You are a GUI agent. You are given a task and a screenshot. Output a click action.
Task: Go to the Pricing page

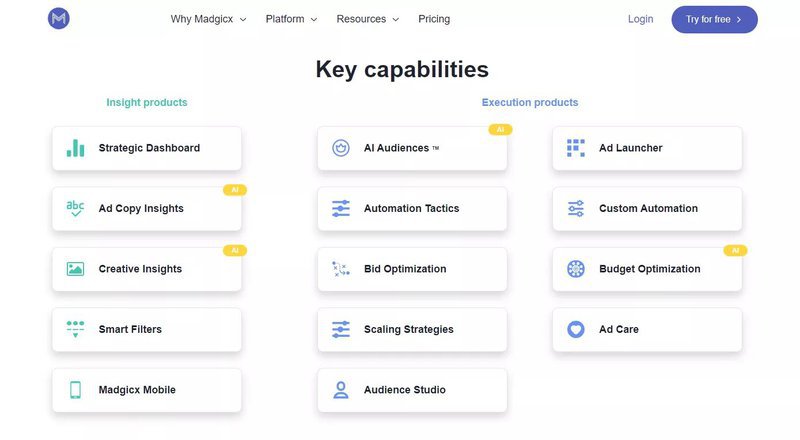tap(434, 19)
